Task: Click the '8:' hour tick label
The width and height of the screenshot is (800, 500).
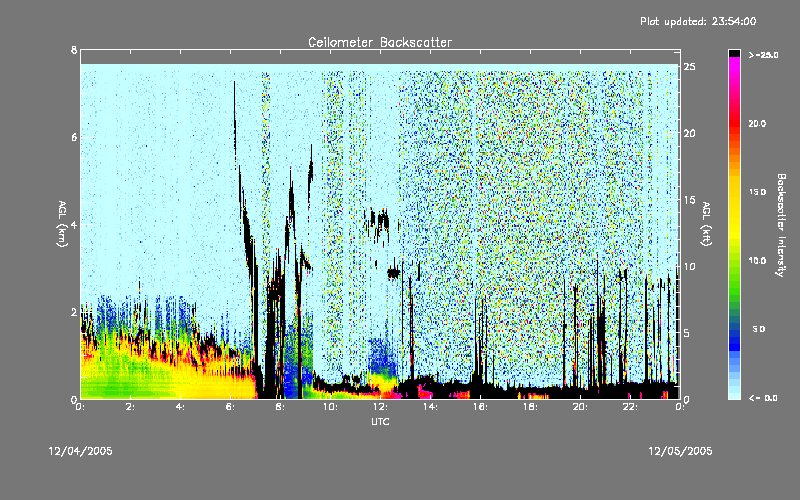Action: point(281,407)
